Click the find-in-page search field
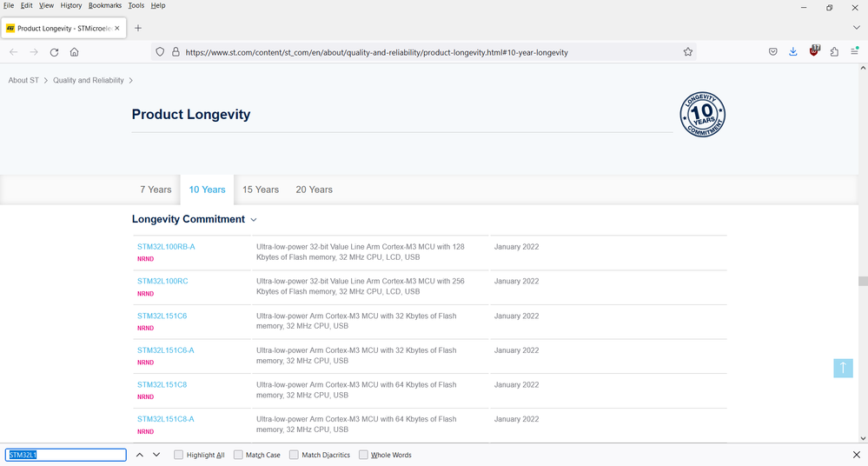This screenshot has width=868, height=466. [x=66, y=455]
